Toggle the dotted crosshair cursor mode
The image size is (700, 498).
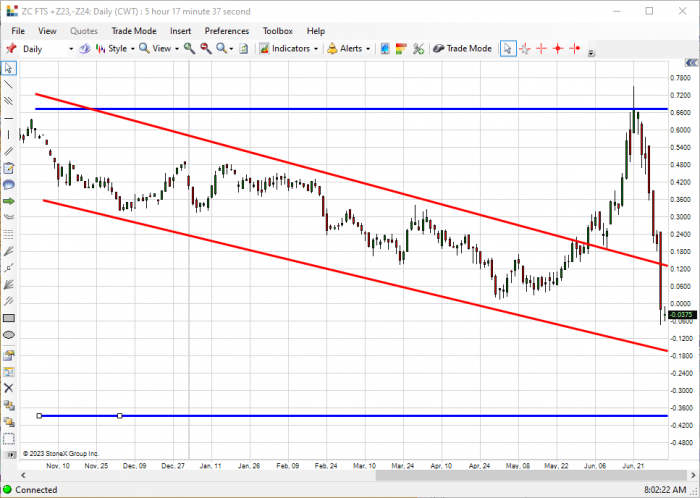(x=525, y=49)
